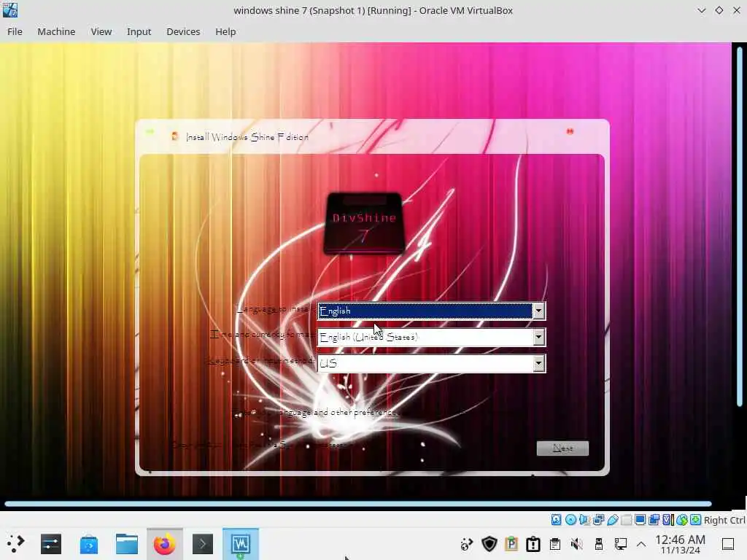Image resolution: width=747 pixels, height=560 pixels.
Task: Click the installer title bar setup icon
Action: (x=175, y=136)
